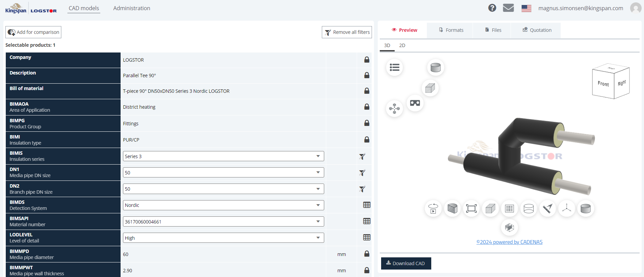This screenshot has height=277, width=644.
Task: Click the account email magnus.simonsen@kingspan.com
Action: tap(581, 8)
